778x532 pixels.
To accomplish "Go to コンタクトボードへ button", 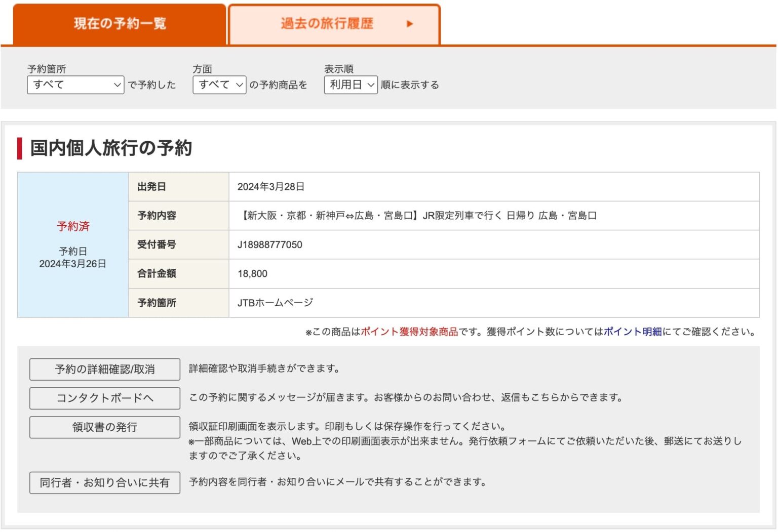I will pyautogui.click(x=105, y=398).
